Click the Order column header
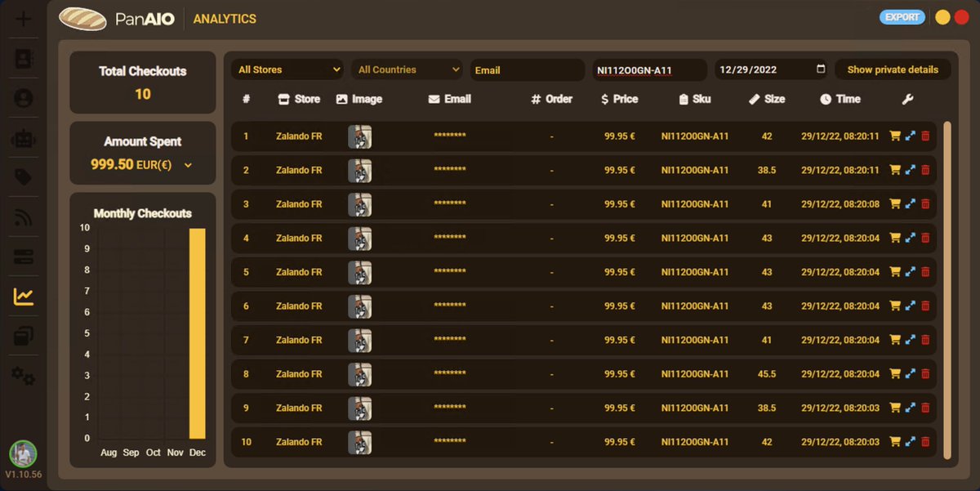This screenshot has height=491, width=980. (x=552, y=99)
